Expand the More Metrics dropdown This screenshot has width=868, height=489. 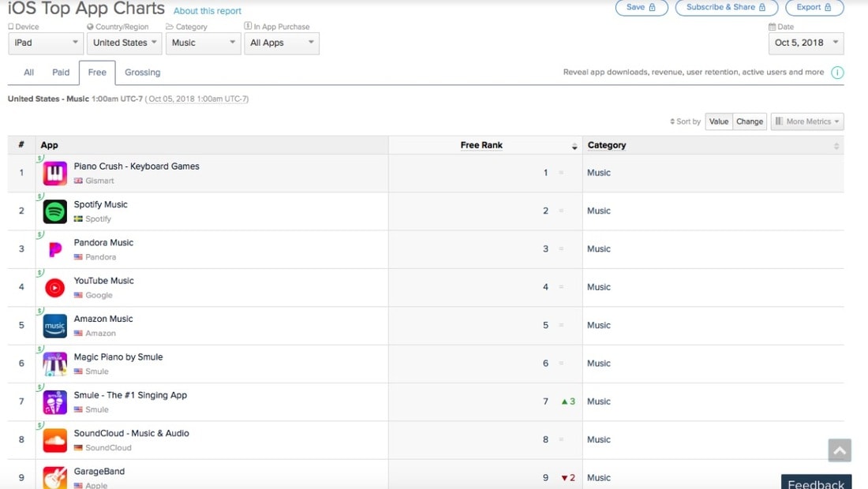tap(807, 121)
